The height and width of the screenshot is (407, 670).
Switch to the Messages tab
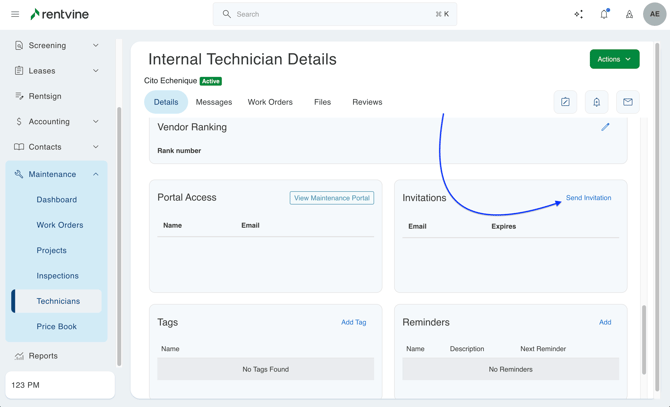point(214,102)
